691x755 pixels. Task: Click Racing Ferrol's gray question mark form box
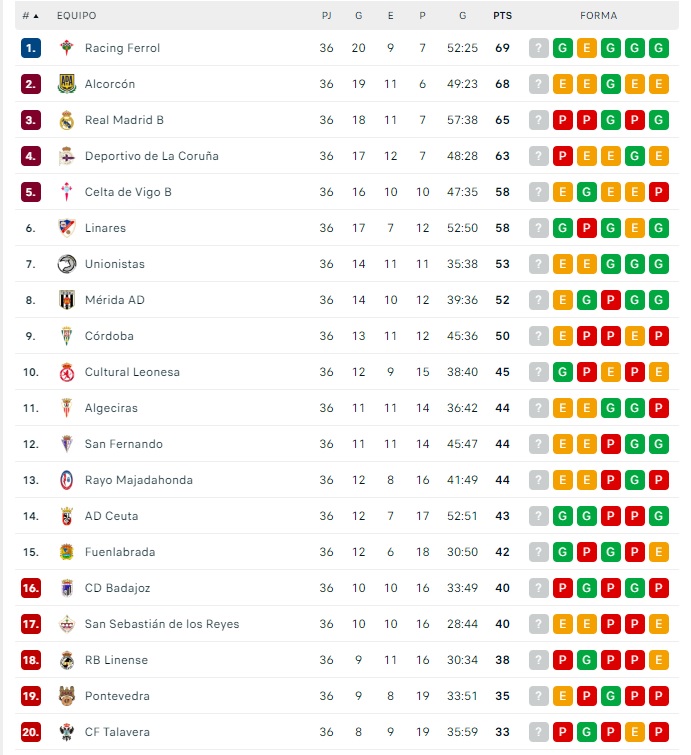(x=539, y=48)
